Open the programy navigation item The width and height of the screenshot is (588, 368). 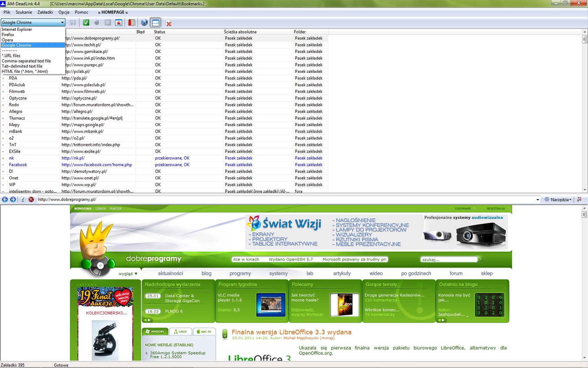240,273
